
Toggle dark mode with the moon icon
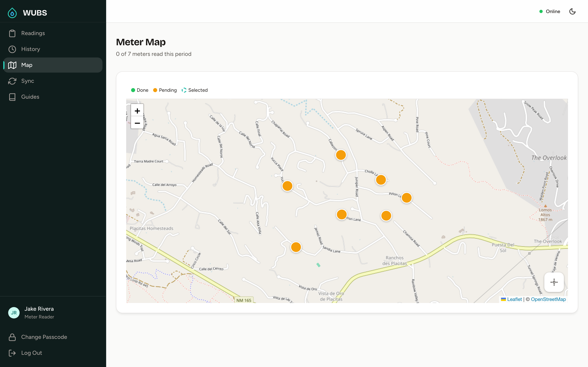click(572, 11)
